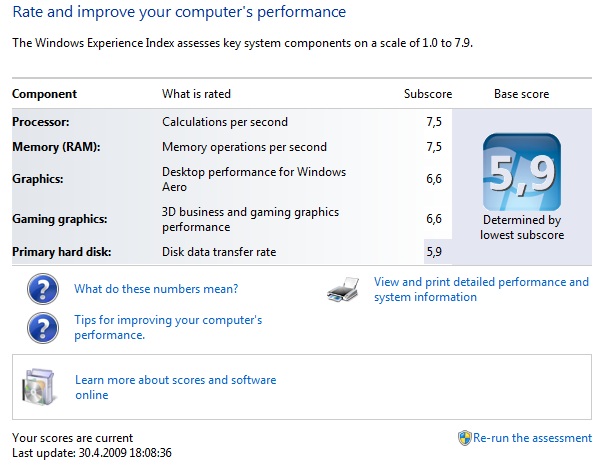
Task: Open 'View and print detailed performance' link
Action: click(481, 290)
